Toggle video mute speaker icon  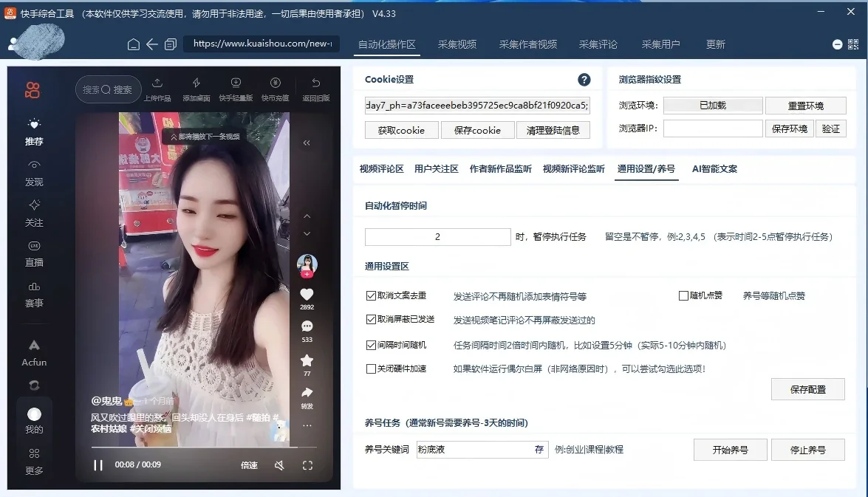(279, 465)
